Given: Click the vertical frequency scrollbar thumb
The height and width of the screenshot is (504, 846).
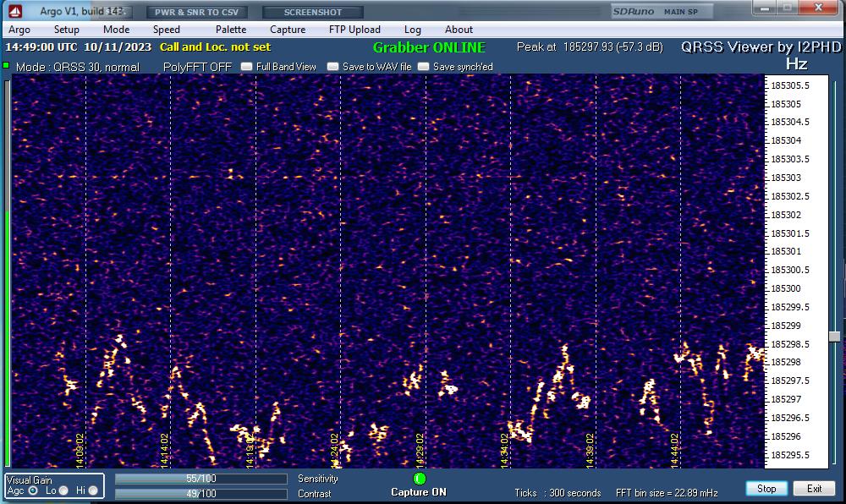Looking at the screenshot, I should (x=834, y=337).
